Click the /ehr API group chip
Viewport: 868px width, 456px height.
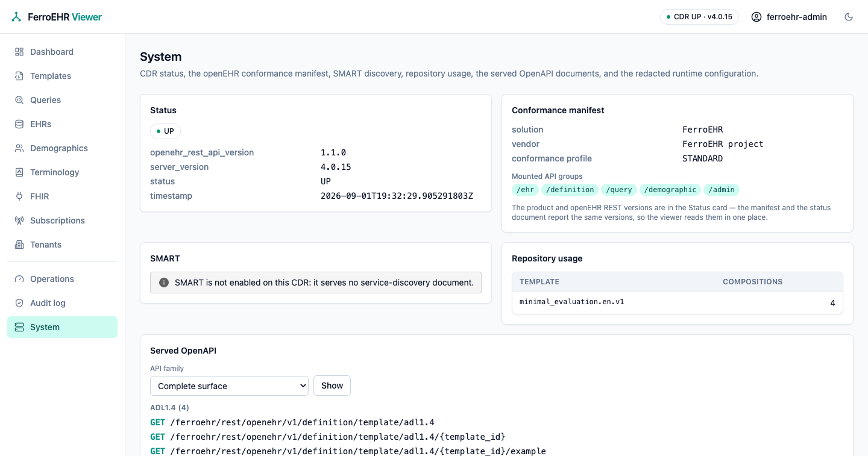pyautogui.click(x=525, y=190)
